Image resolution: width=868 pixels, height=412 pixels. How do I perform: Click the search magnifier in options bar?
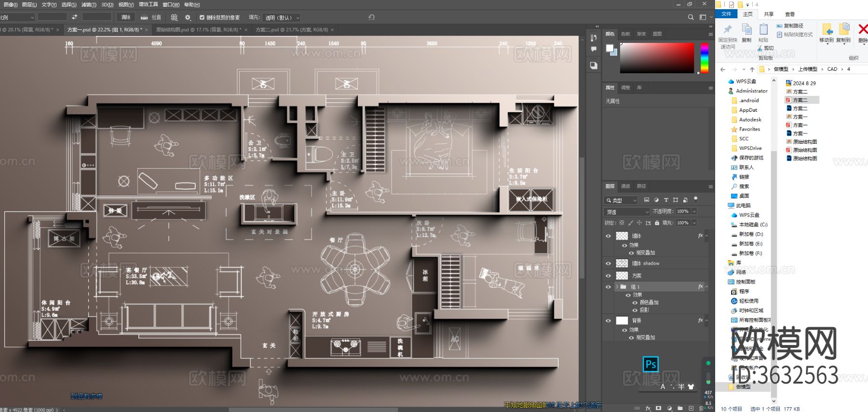point(691,17)
